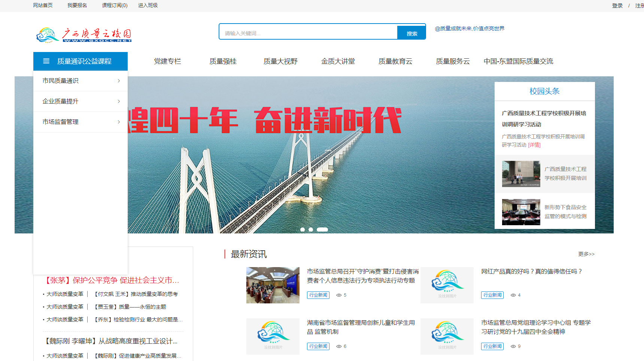Click 大师谈质量变革 label beside 付文飙 article

pos(65,294)
